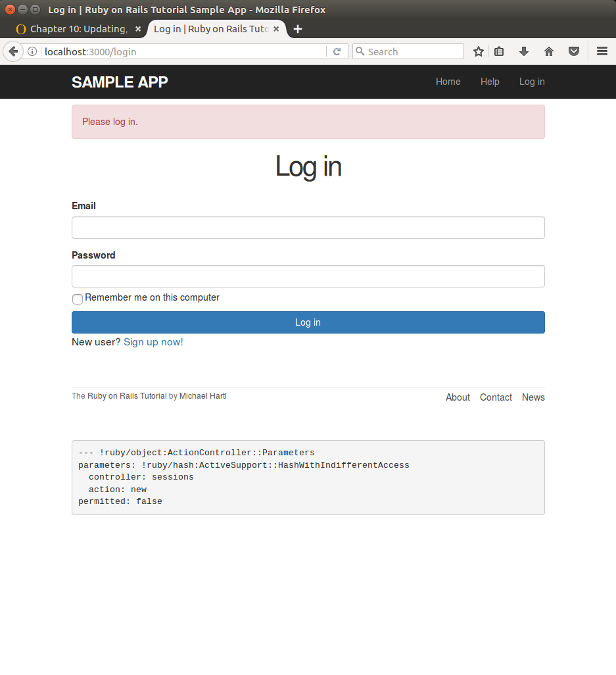Open the Firefox hamburger menu
Viewport: 616px width, 675px height.
click(x=602, y=51)
